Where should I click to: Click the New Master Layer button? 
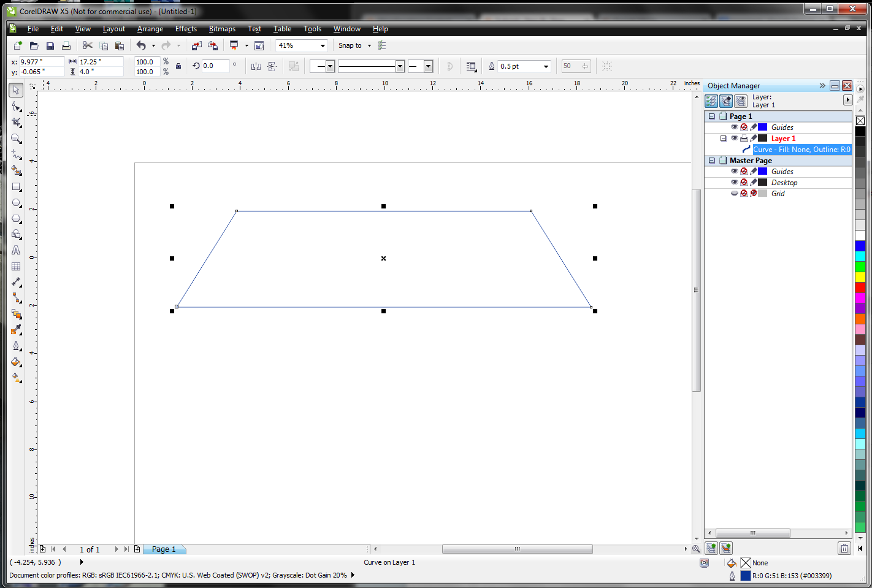[x=726, y=548]
